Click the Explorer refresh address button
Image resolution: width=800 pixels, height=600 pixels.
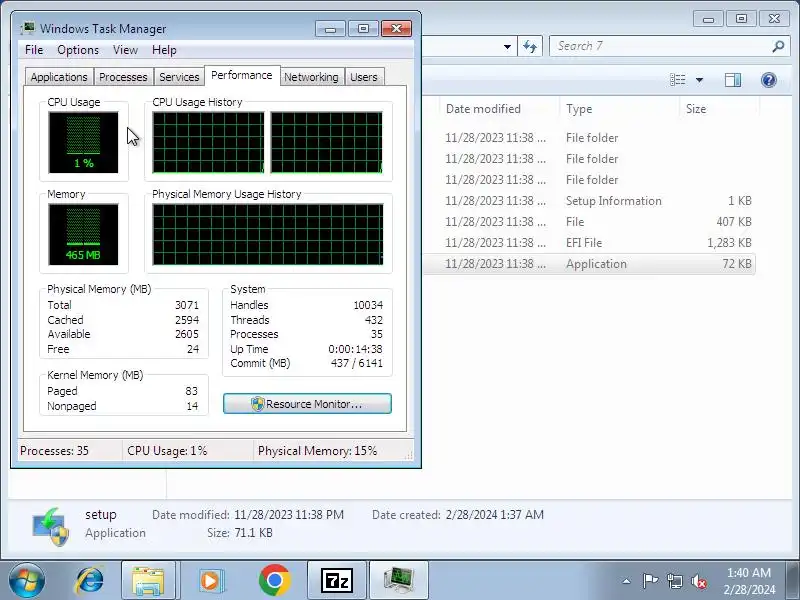[x=530, y=46]
